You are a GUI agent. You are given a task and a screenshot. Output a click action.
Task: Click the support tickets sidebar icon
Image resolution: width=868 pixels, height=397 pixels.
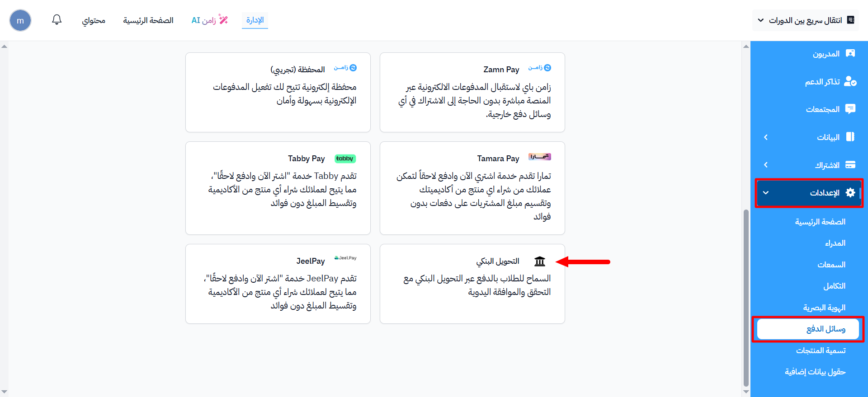(850, 81)
